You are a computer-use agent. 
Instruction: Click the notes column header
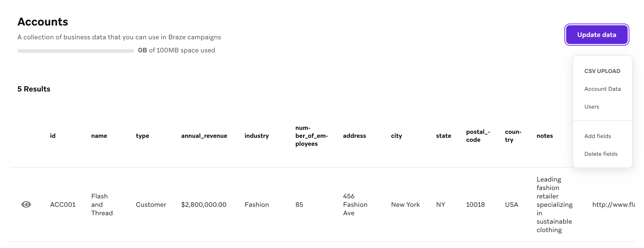tap(544, 136)
